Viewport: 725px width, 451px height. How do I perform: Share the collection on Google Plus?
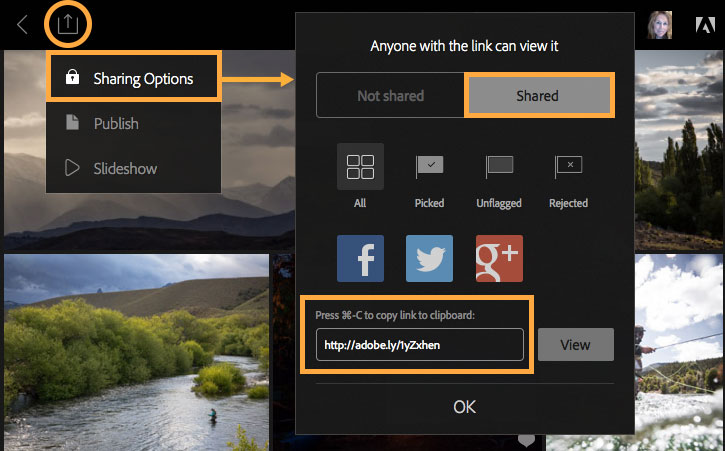499,259
